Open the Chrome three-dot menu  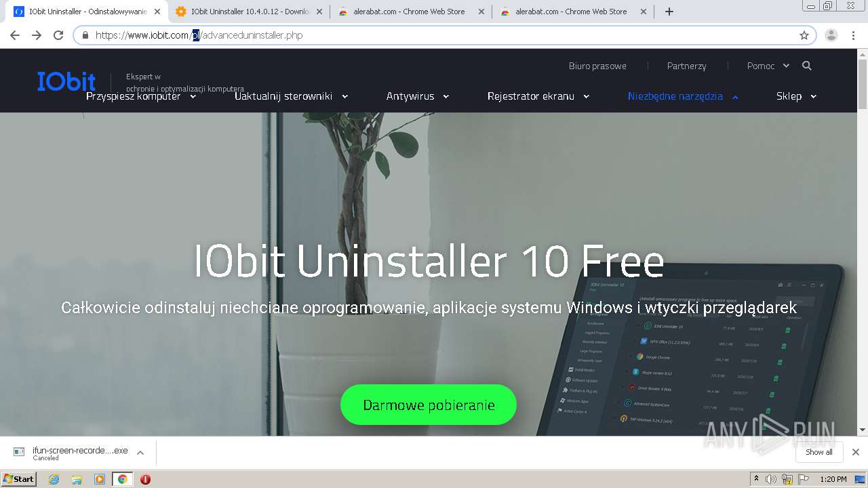[x=854, y=35]
